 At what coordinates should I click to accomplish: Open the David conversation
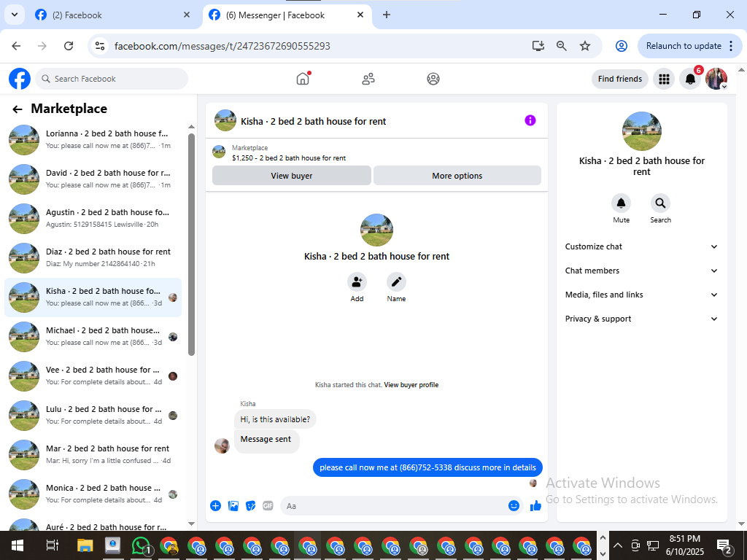(93, 179)
